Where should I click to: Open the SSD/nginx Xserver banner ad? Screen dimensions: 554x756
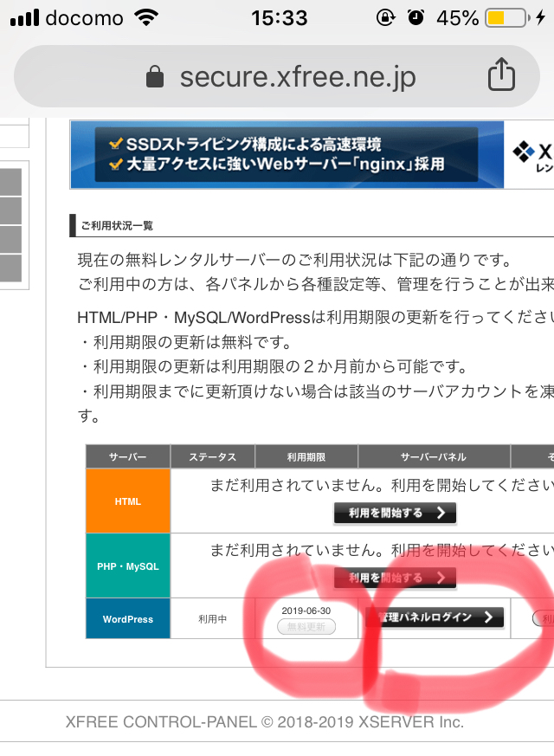(287, 154)
